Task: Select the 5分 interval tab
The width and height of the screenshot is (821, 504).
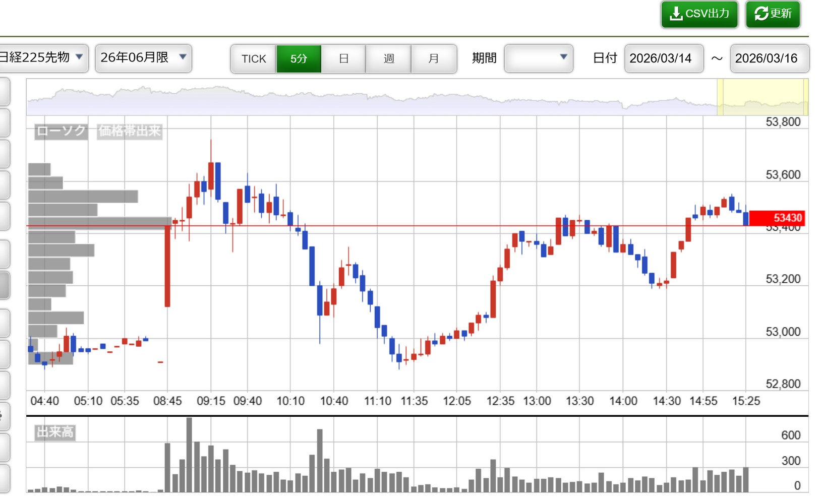Action: click(x=299, y=59)
